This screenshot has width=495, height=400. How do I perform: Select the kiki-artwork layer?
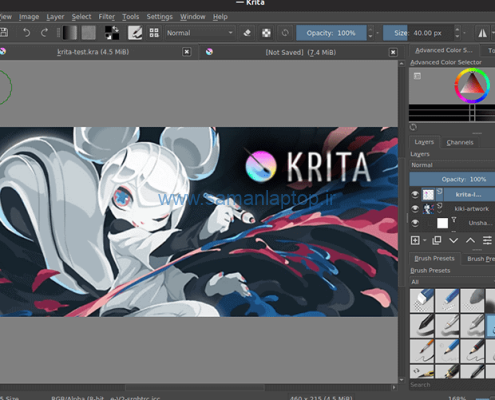(x=472, y=209)
